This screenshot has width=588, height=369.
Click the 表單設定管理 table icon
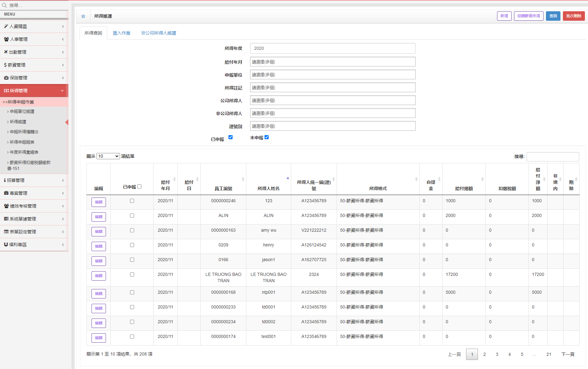6,232
